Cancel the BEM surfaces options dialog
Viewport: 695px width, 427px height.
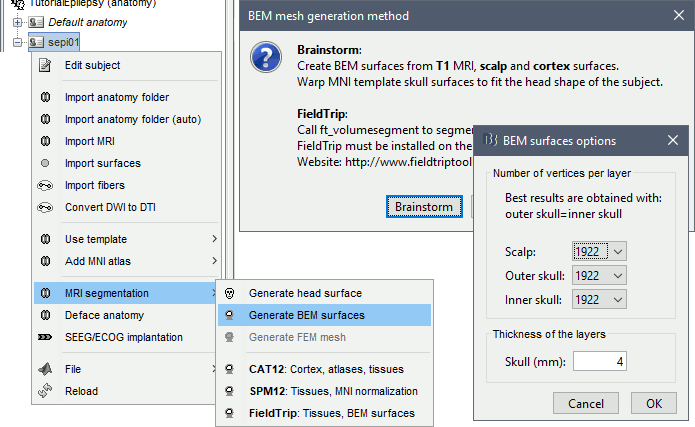(x=585, y=404)
